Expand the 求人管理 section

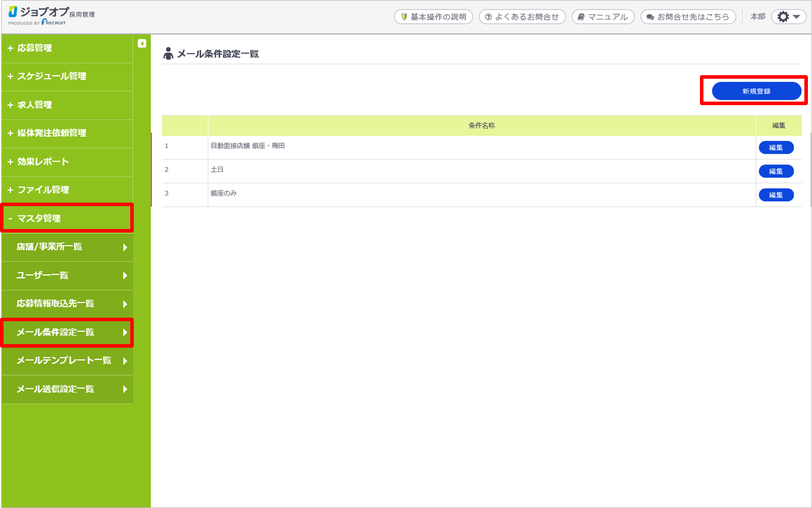point(67,105)
